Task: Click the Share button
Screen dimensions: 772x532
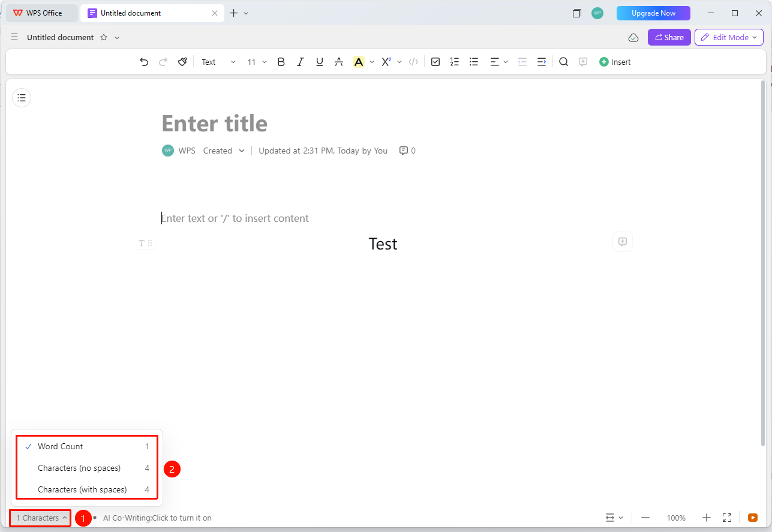Action: click(669, 37)
